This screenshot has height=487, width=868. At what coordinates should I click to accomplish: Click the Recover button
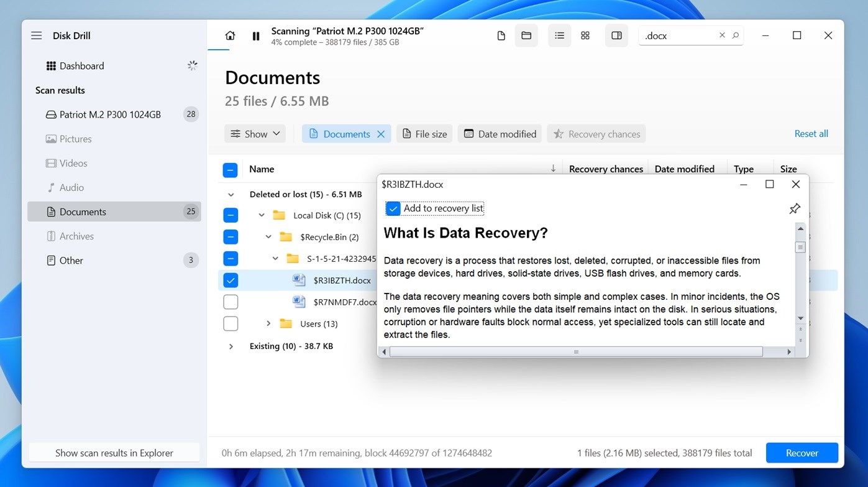tap(802, 453)
